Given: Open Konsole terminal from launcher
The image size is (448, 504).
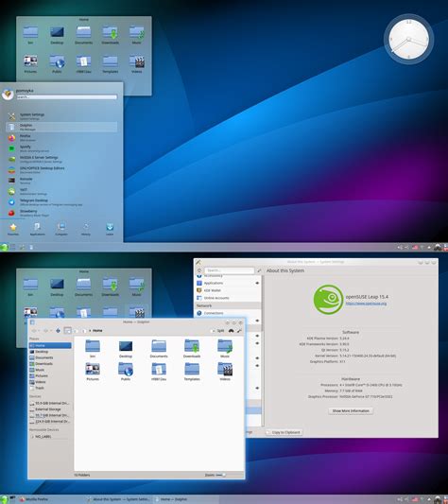Looking at the screenshot, I should [61, 181].
